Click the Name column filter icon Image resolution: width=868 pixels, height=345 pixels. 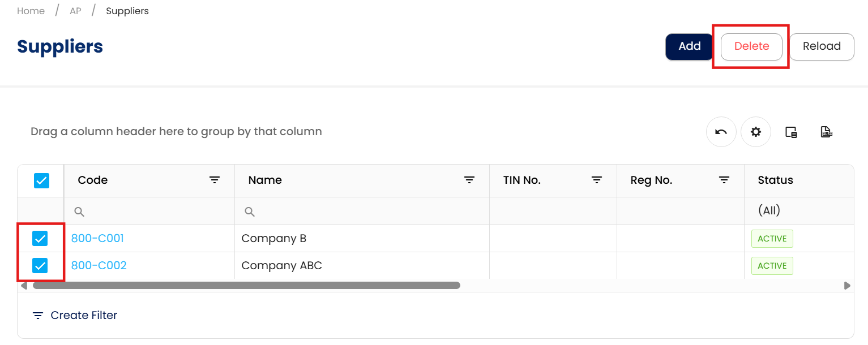[469, 180]
